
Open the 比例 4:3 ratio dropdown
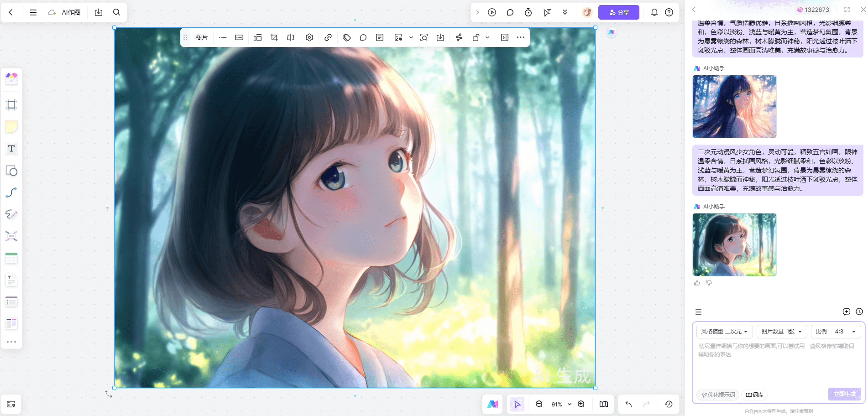[x=835, y=332]
